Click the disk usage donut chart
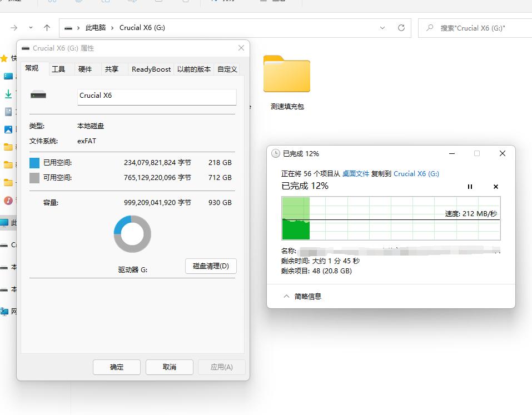Viewport: 532px width, 415px height. click(x=132, y=234)
